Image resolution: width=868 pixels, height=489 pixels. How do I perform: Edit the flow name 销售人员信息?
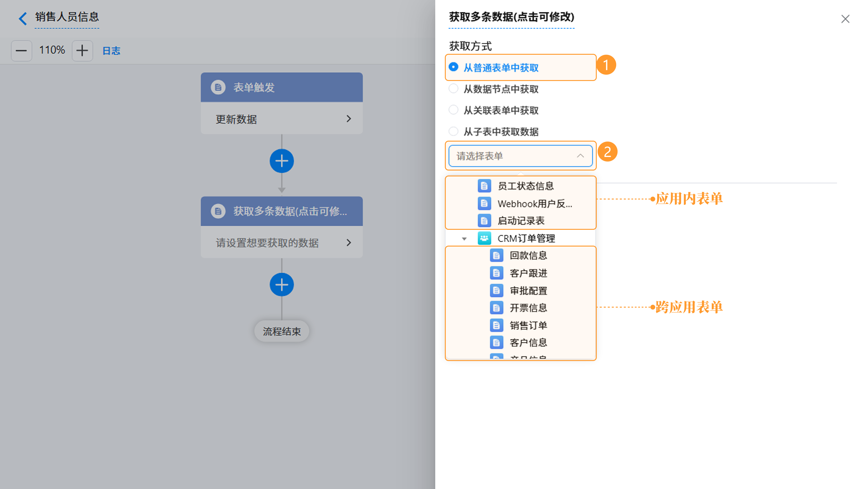click(67, 17)
